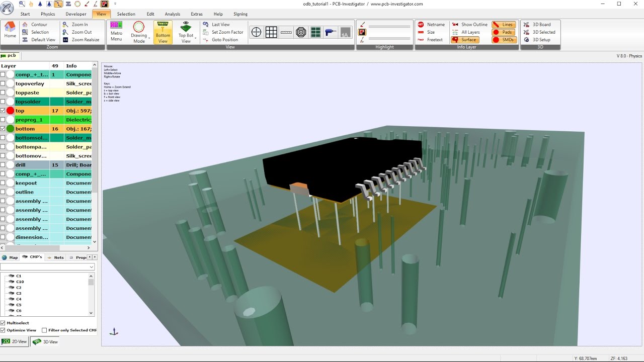Click the 3D-View button

point(45,342)
